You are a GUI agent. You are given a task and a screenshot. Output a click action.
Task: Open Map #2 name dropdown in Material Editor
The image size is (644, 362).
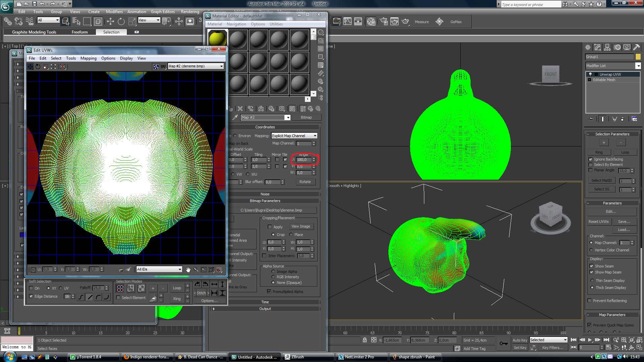[x=265, y=117]
